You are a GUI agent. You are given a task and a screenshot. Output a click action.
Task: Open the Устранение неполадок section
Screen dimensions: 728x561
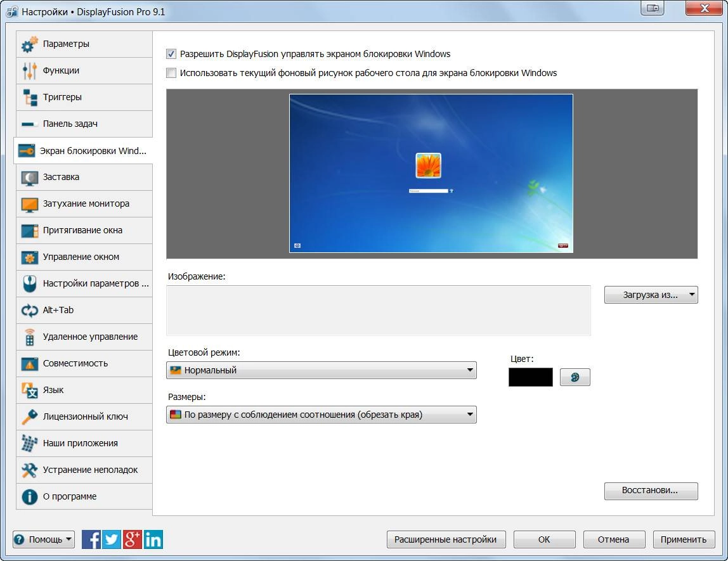[84, 470]
